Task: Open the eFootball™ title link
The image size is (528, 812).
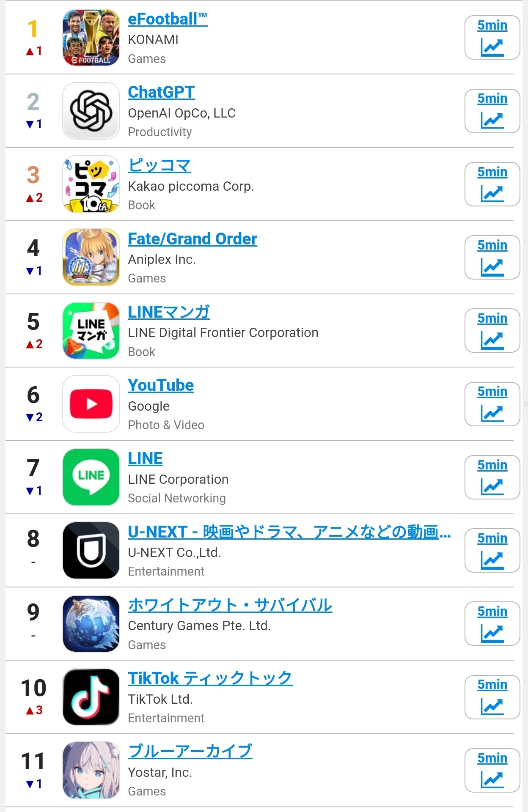Action: tap(168, 19)
